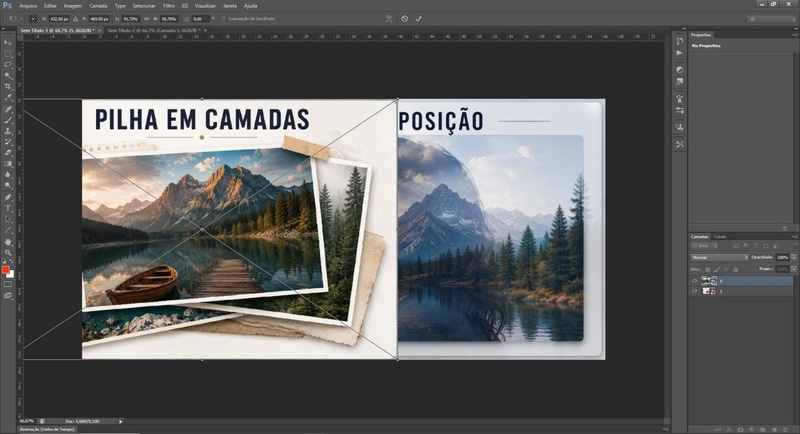Click the X position input field
The image size is (800, 434).
click(59, 19)
